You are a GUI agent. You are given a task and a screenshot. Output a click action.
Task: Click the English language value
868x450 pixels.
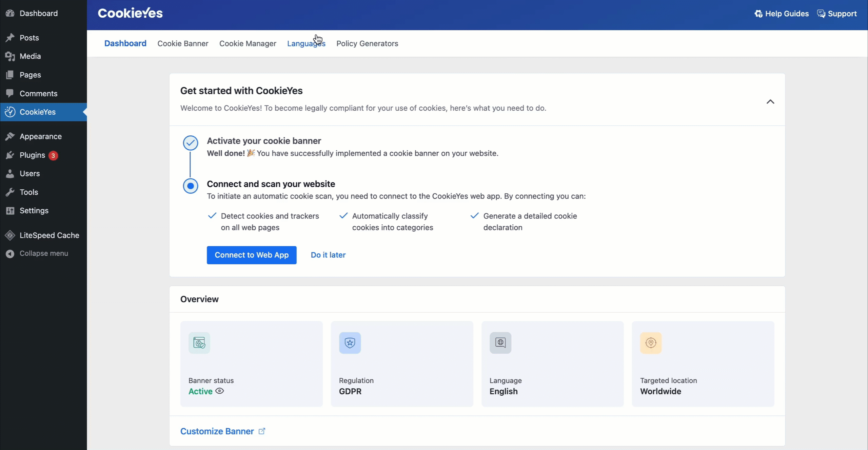click(x=504, y=391)
